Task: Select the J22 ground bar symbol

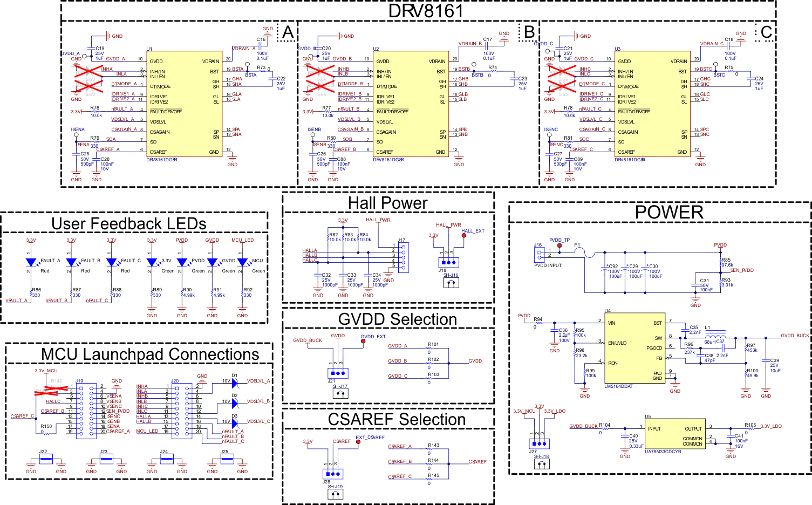Action: (46, 460)
